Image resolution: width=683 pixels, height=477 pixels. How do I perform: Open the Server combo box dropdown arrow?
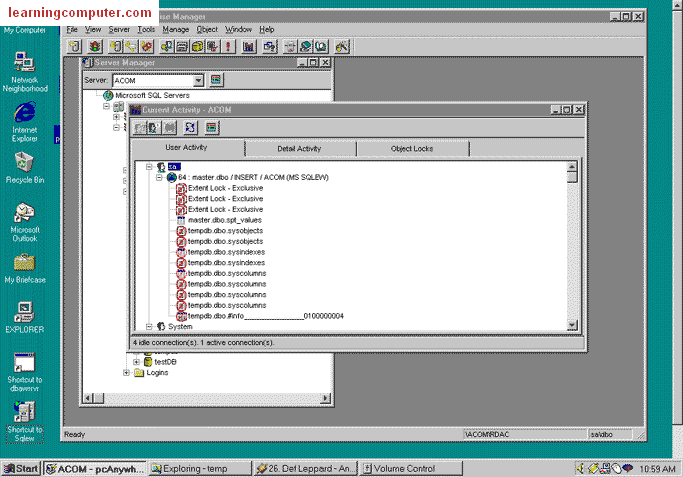(198, 80)
